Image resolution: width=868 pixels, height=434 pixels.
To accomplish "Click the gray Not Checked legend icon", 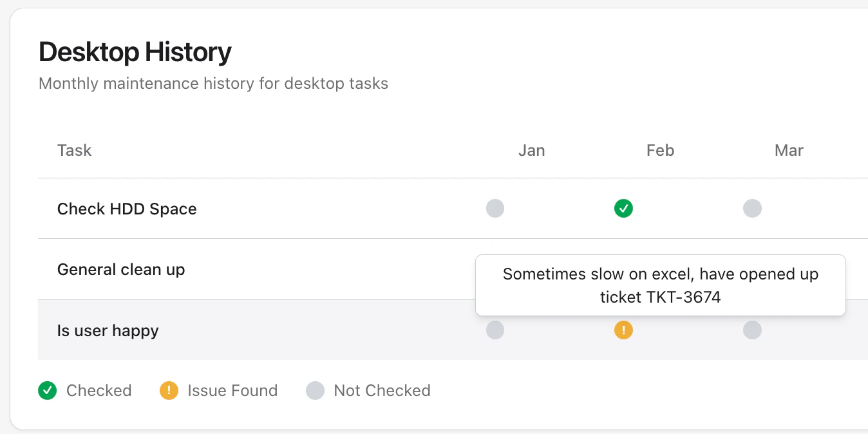I will pos(315,390).
